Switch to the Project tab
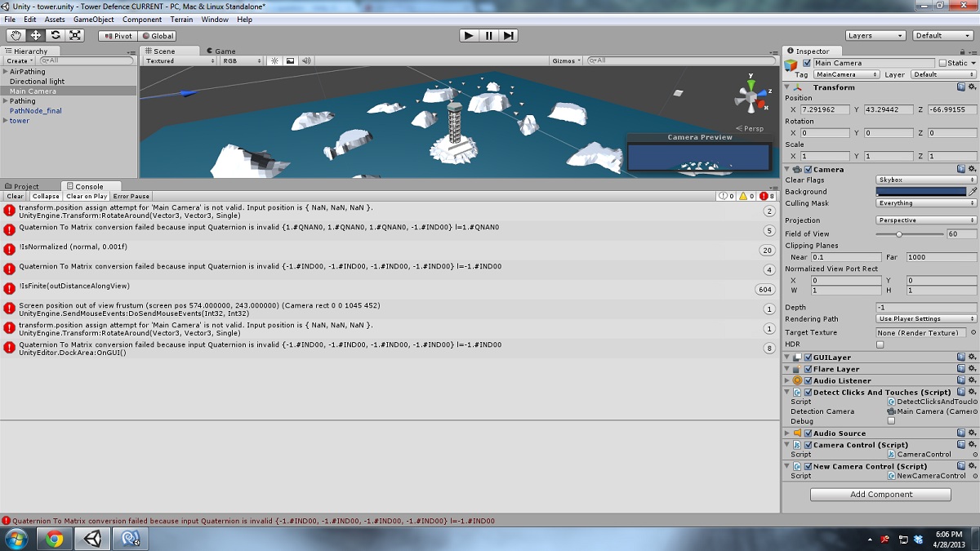This screenshot has width=980, height=551. (22, 186)
